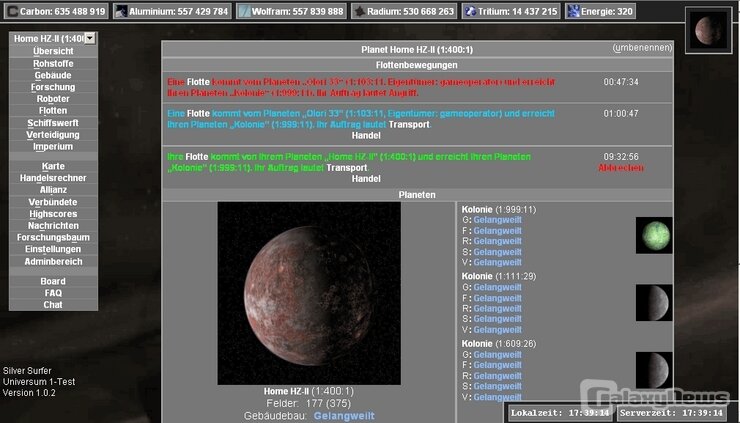Click the Energie lightning icon
This screenshot has height=423, width=740.
pos(573,11)
